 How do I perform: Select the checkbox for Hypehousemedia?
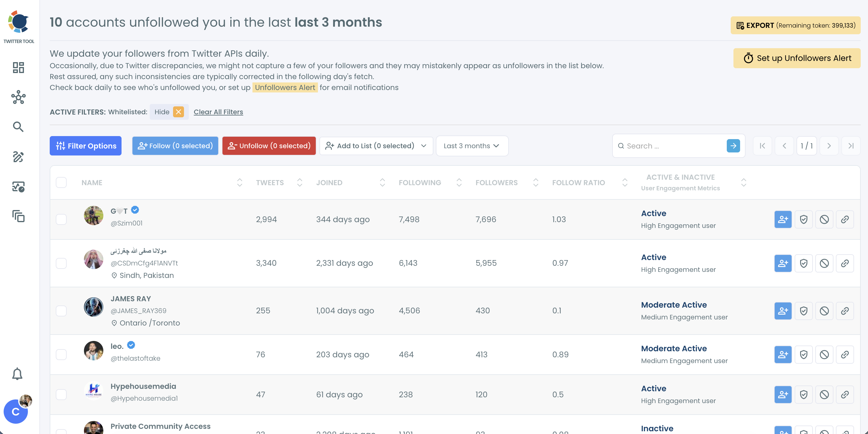pos(61,395)
